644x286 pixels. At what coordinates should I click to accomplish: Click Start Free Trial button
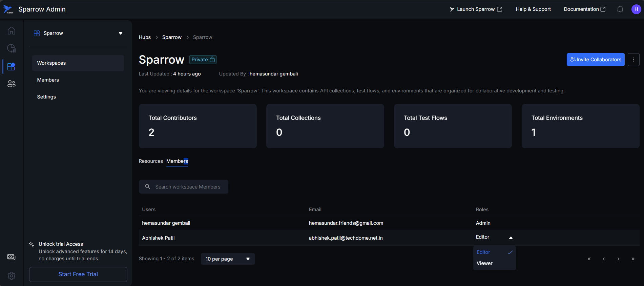[x=78, y=274]
